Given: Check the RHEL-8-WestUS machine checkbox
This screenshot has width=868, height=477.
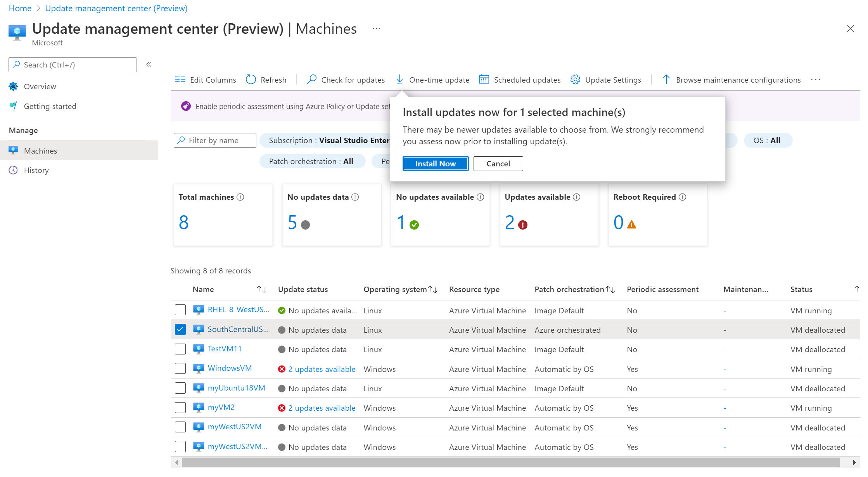Looking at the screenshot, I should point(180,310).
